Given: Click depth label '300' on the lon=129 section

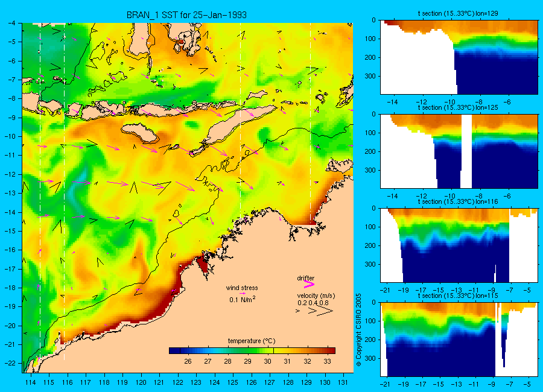Looking at the screenshot, I should tap(370, 76).
